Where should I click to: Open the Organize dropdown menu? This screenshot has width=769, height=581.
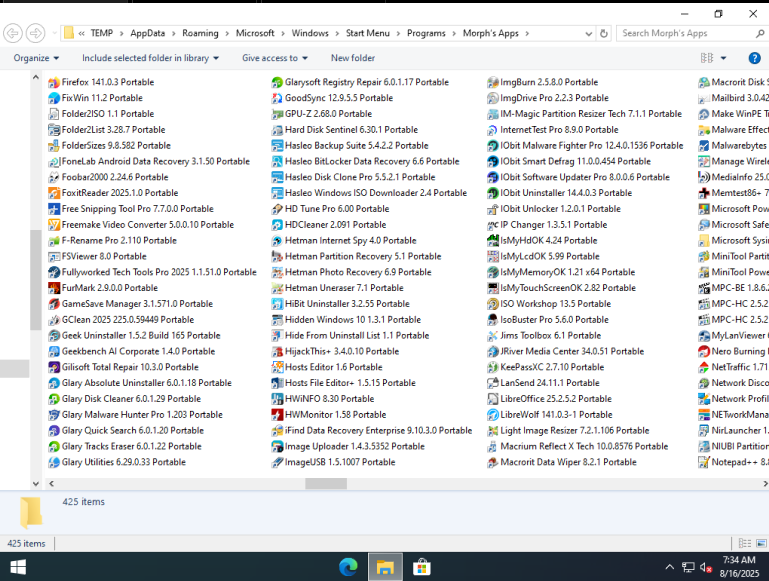(x=36, y=58)
